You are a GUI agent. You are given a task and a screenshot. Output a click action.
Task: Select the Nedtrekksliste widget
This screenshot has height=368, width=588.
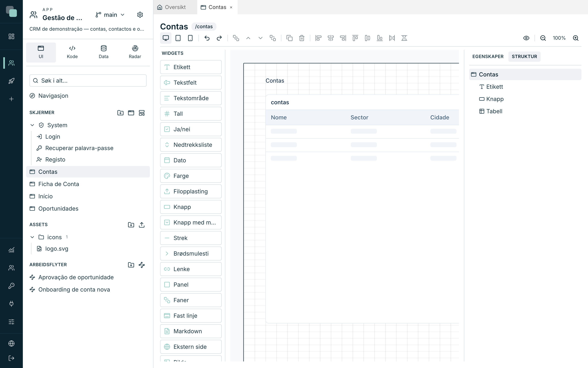pos(191,145)
